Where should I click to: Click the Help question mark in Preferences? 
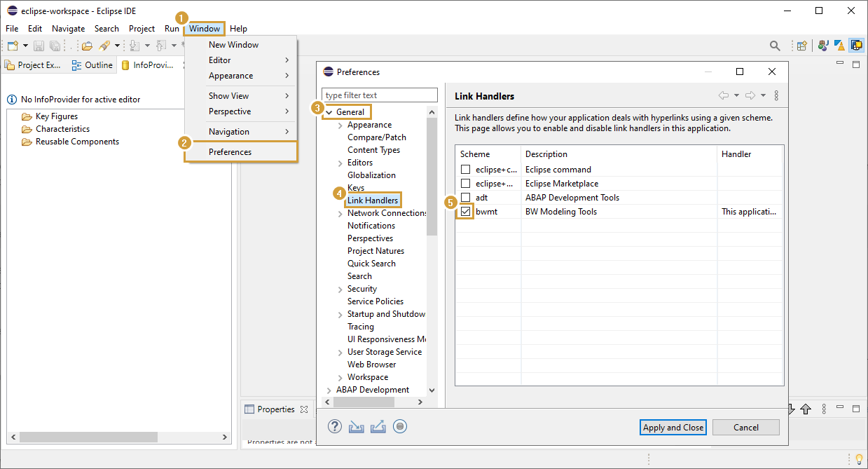[334, 426]
